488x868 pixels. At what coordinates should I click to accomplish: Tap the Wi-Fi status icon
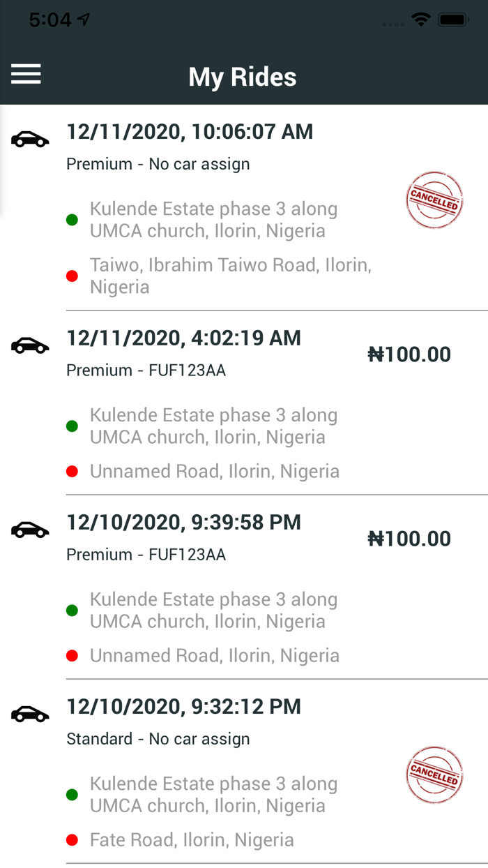click(x=421, y=20)
